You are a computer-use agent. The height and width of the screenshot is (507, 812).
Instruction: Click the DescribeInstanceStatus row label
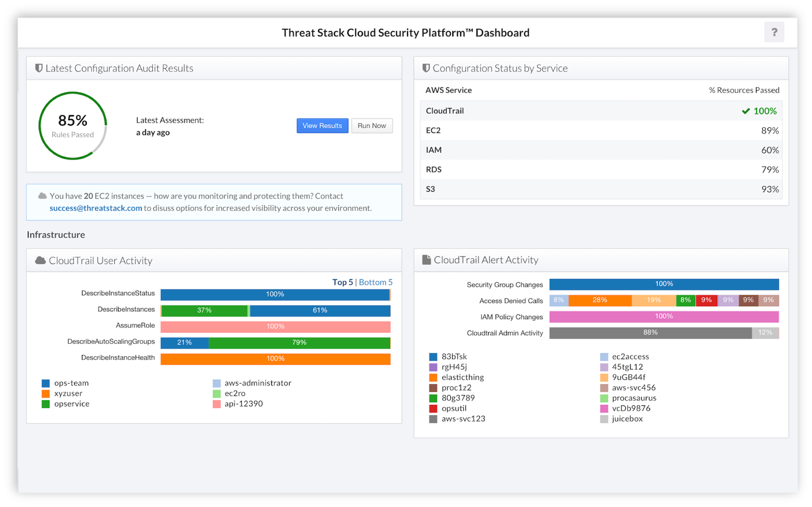click(118, 293)
